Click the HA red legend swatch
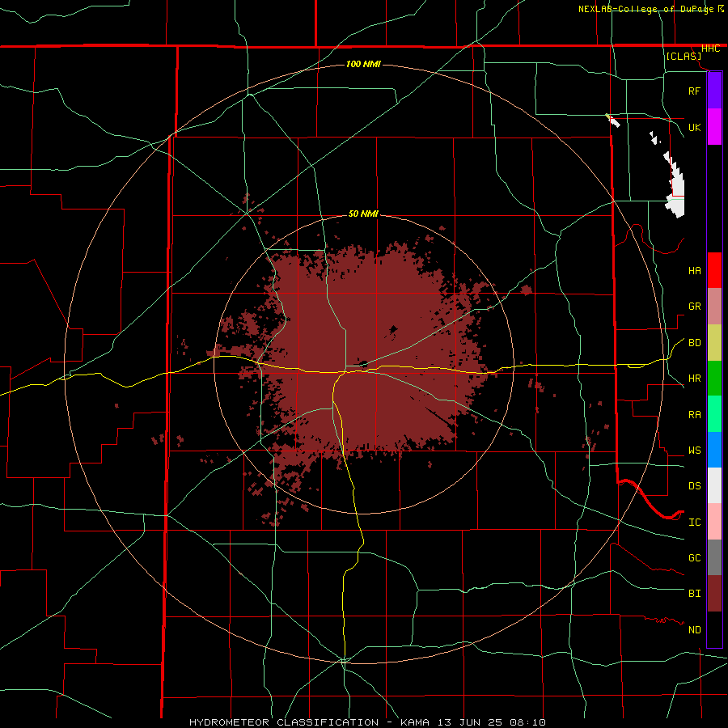Viewport: 728px width, 728px height. [714, 270]
